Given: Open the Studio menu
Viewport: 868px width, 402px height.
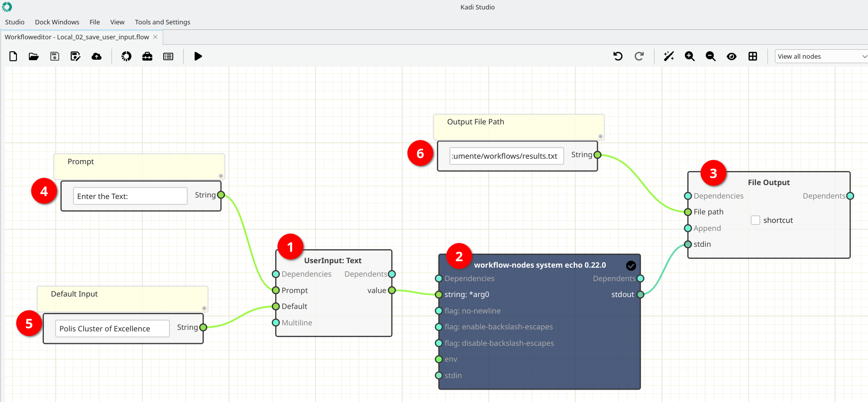Looking at the screenshot, I should (x=15, y=22).
